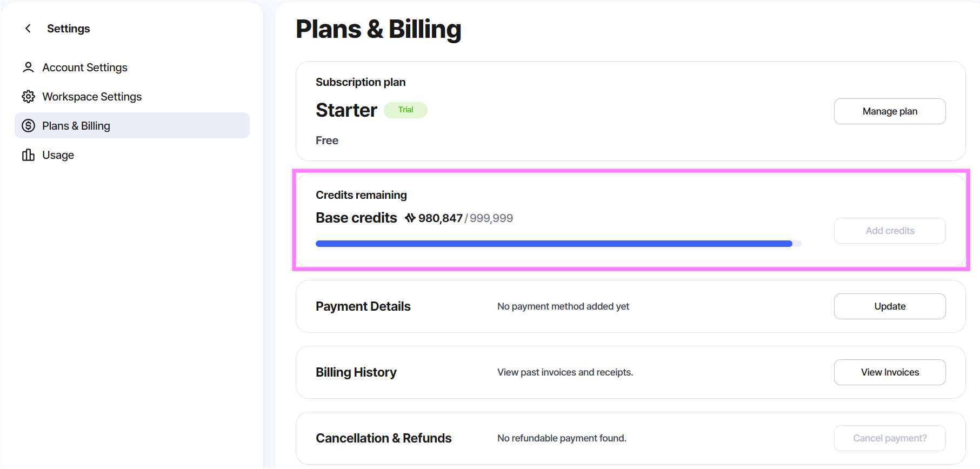
Task: Click the Manage plan button
Action: coord(890,111)
